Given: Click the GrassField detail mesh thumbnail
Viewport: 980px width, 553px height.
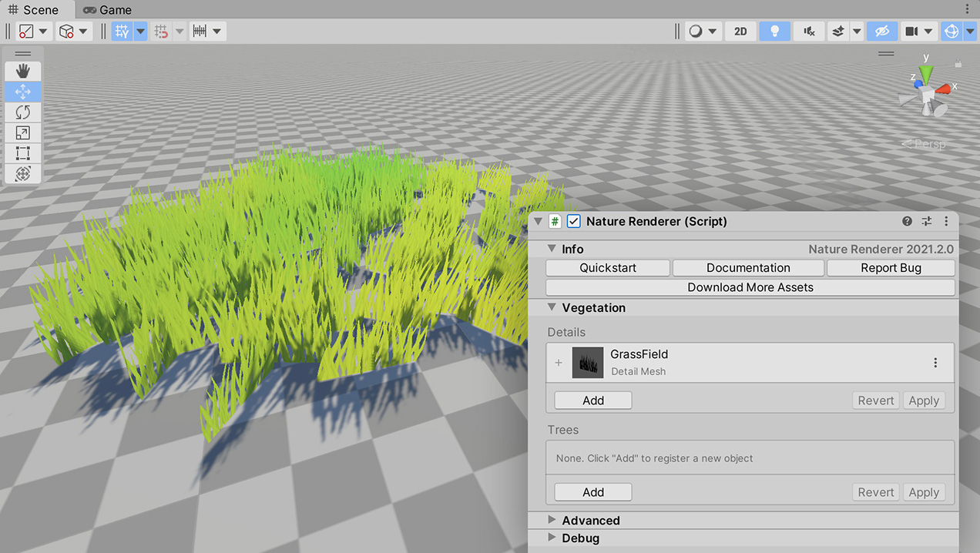Looking at the screenshot, I should pyautogui.click(x=588, y=362).
